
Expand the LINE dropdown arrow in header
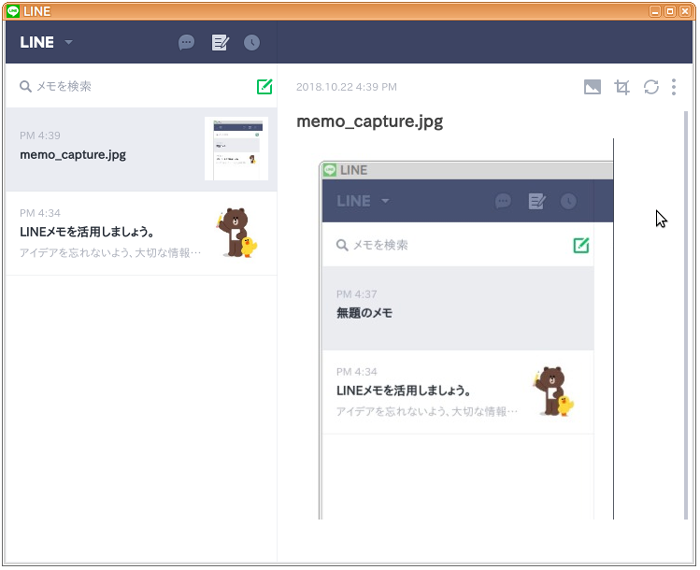(69, 42)
